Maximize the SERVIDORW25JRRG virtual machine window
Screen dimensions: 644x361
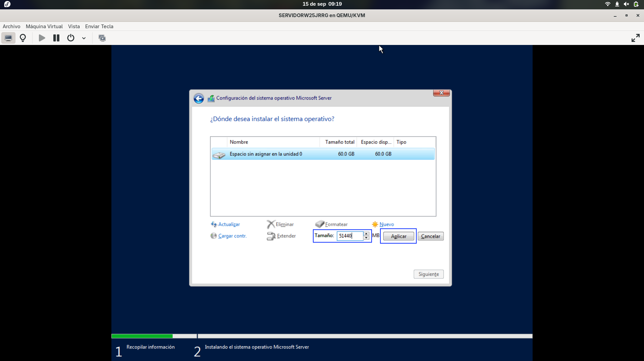(x=626, y=15)
